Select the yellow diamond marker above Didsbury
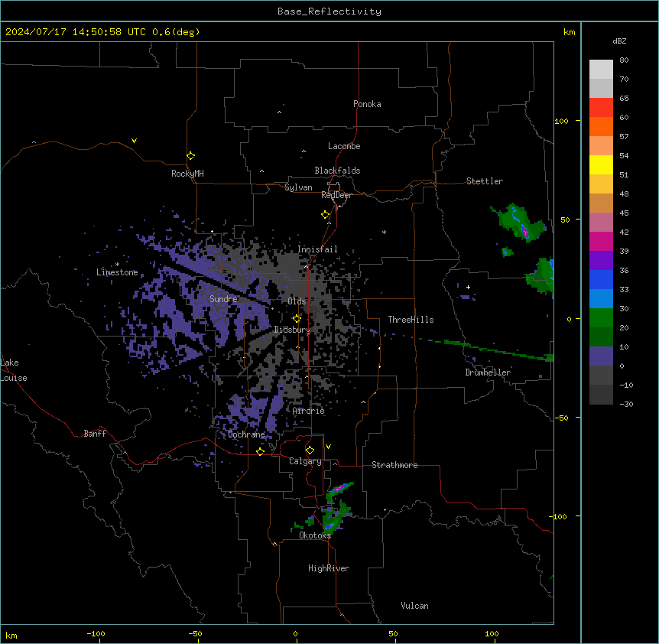659x644 pixels. [297, 319]
